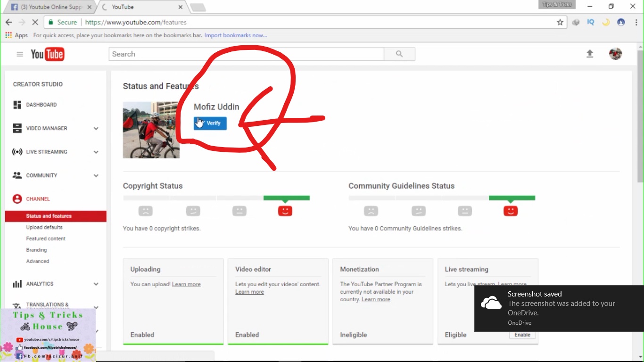Open the YouTube hamburger guide menu

coord(20,54)
